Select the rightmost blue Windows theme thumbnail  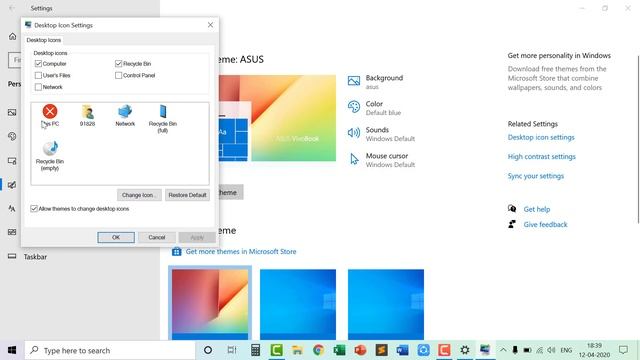click(386, 304)
